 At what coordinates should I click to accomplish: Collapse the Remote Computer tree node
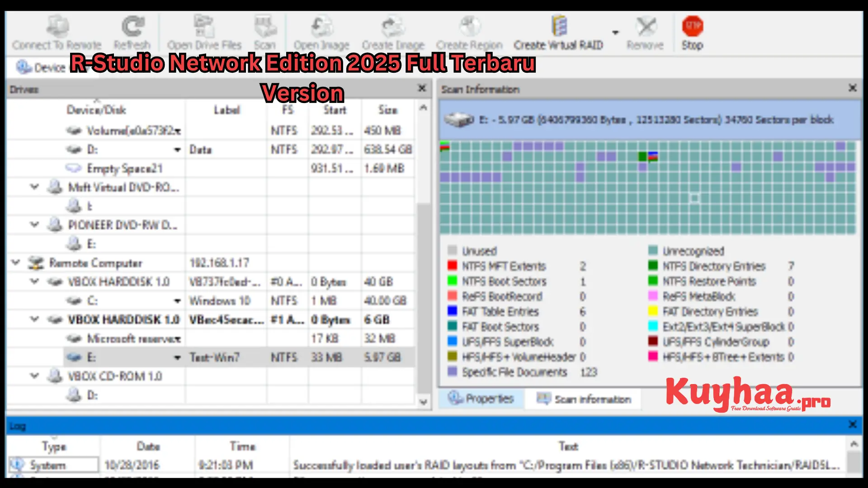click(16, 263)
